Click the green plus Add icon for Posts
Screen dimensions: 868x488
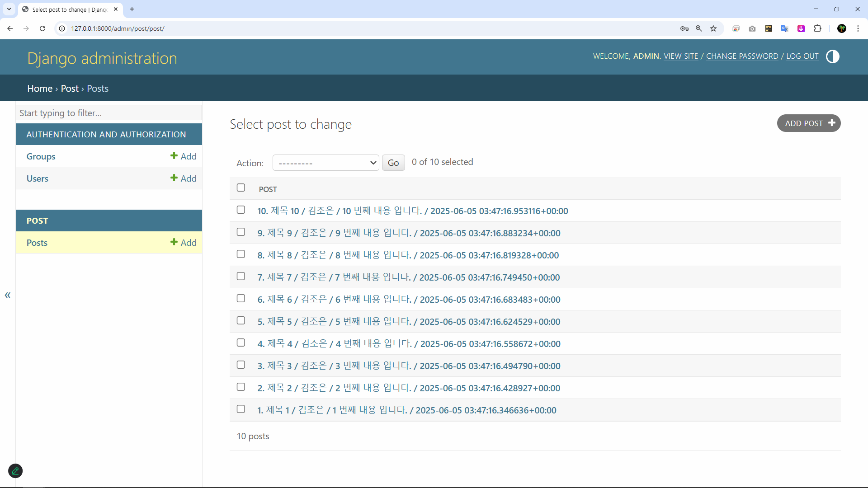point(184,242)
